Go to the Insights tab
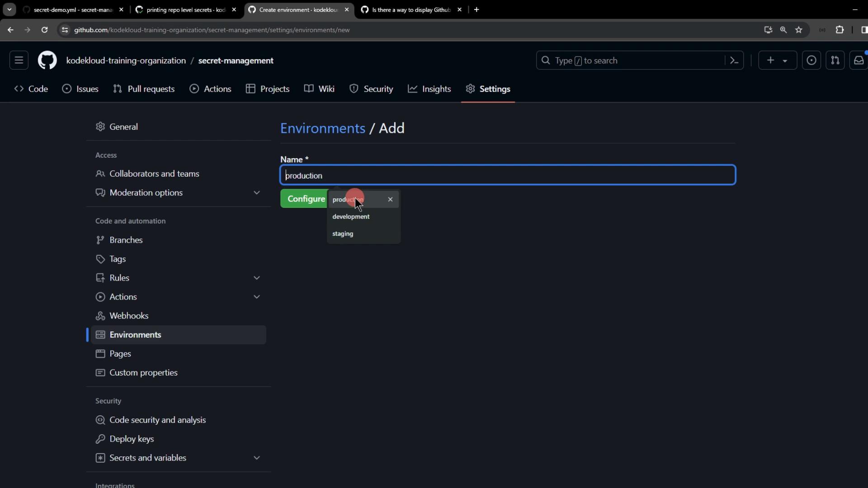This screenshot has height=488, width=868. [429, 89]
